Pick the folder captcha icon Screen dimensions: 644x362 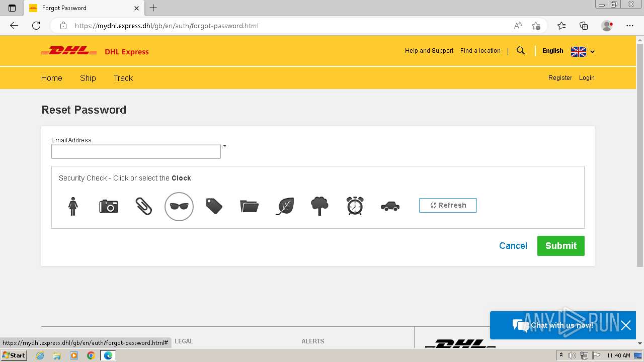tap(249, 206)
